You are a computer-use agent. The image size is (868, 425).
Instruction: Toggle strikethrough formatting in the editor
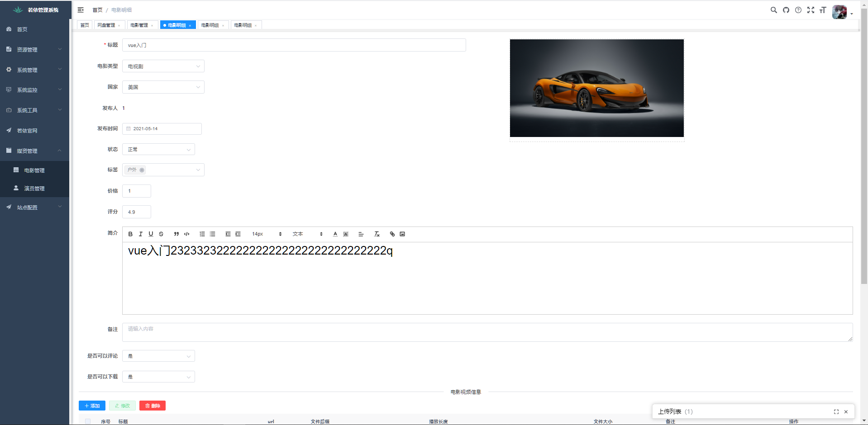pyautogui.click(x=161, y=234)
